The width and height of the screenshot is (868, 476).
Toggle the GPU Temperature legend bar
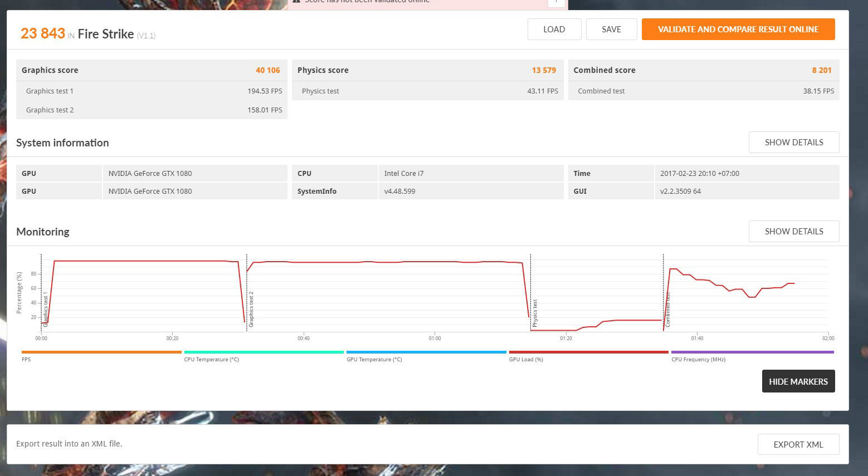(x=426, y=352)
